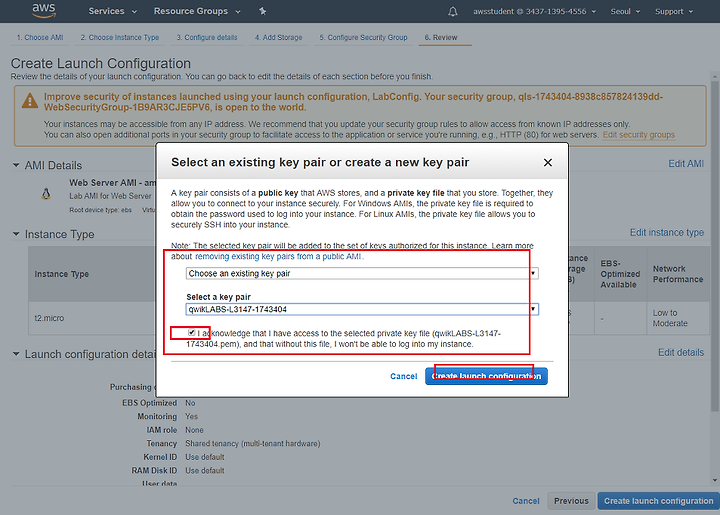Open the 'Choose an existing key pair' dropdown
The image size is (720, 515).
point(362,274)
